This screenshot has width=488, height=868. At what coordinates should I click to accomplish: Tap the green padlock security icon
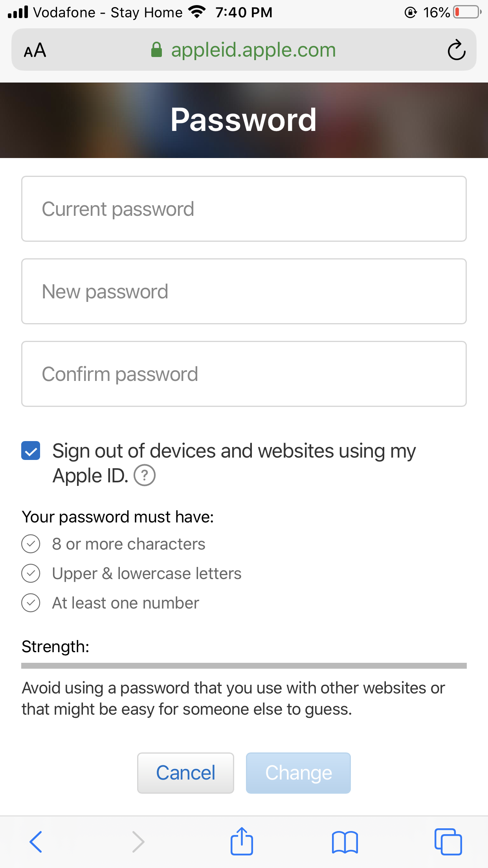point(156,50)
